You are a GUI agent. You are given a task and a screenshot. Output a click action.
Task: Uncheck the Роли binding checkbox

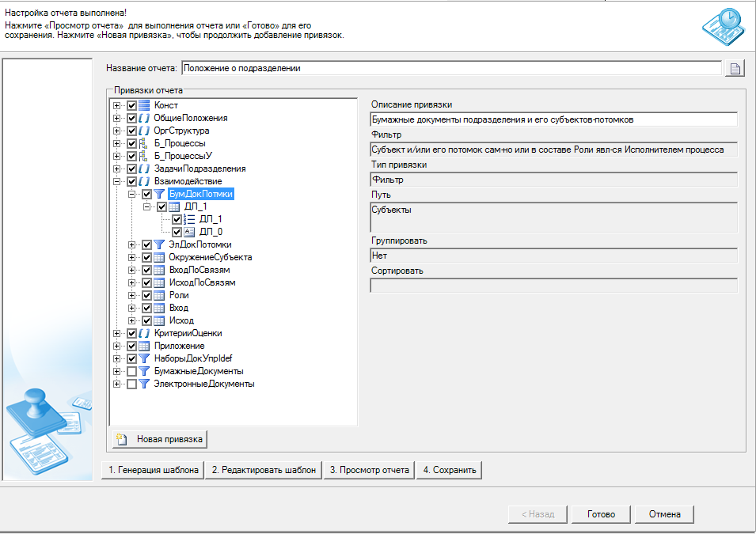pos(146,295)
